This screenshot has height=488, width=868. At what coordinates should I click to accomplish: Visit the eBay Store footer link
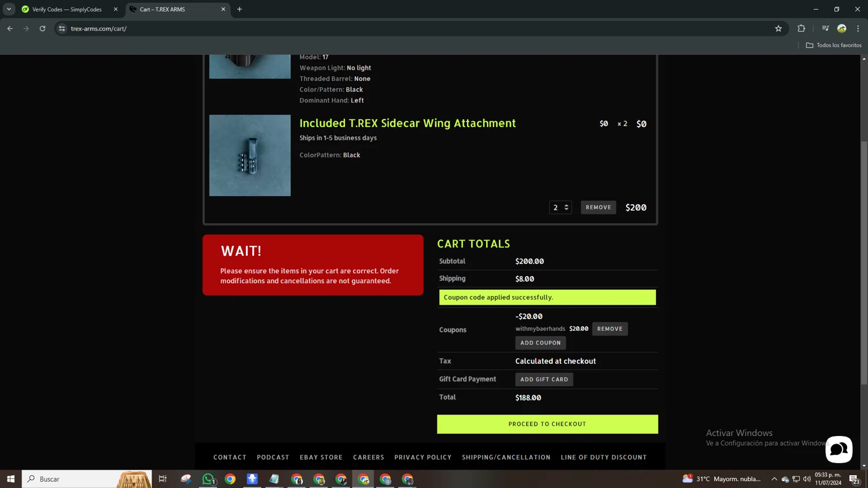point(321,457)
